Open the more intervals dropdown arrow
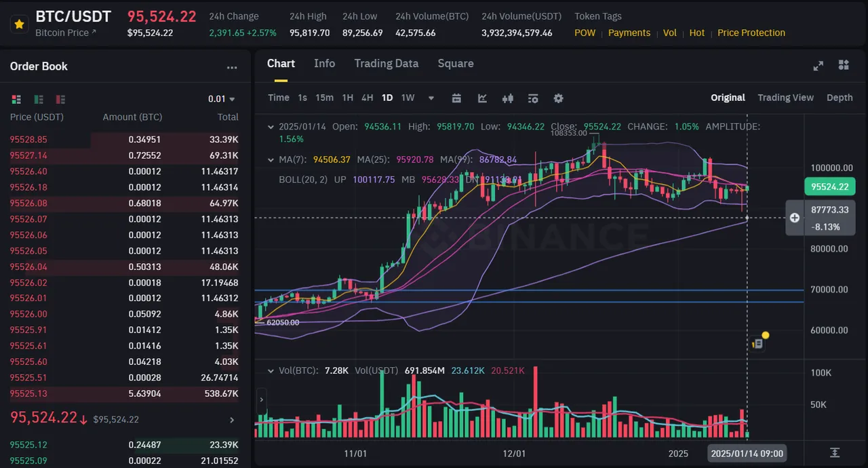Viewport: 868px width, 468px height. (x=431, y=98)
